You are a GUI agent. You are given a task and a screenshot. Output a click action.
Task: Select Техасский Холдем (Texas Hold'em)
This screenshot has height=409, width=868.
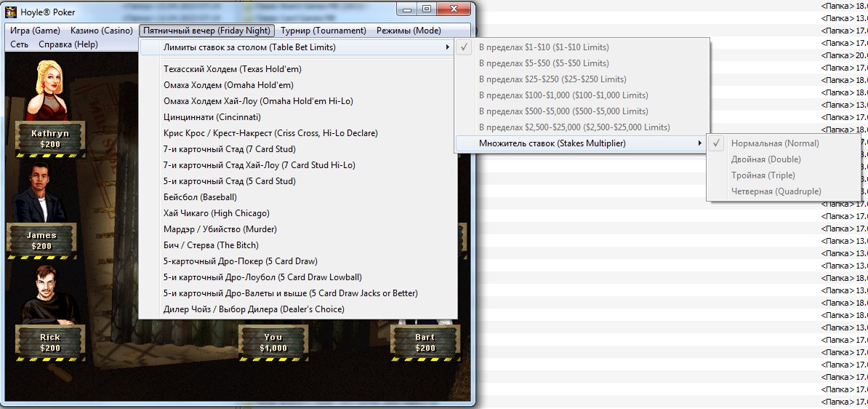pyautogui.click(x=297, y=69)
